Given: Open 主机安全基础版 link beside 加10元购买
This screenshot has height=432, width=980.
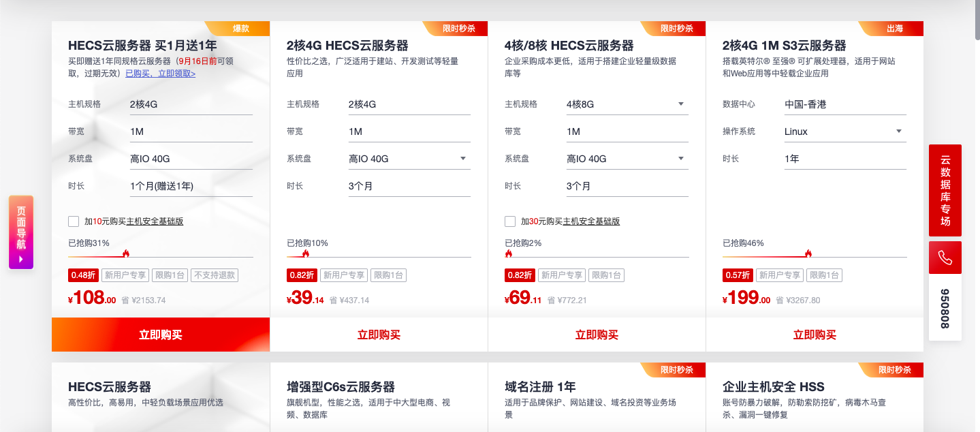Looking at the screenshot, I should coord(155,221).
